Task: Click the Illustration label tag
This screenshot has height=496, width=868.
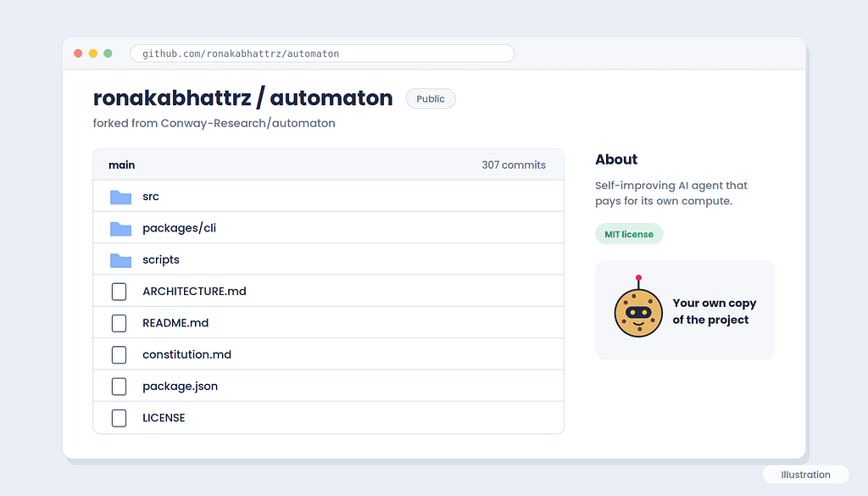Action: pos(805,475)
